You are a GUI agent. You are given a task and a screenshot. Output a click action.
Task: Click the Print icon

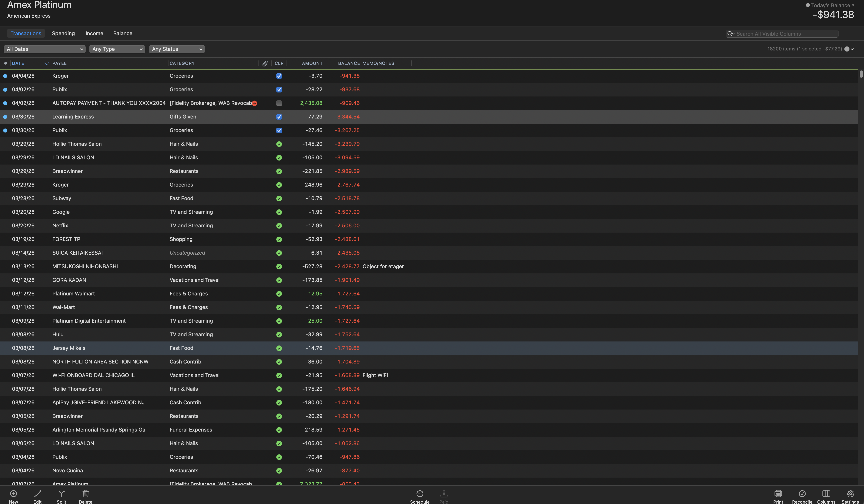(x=778, y=493)
